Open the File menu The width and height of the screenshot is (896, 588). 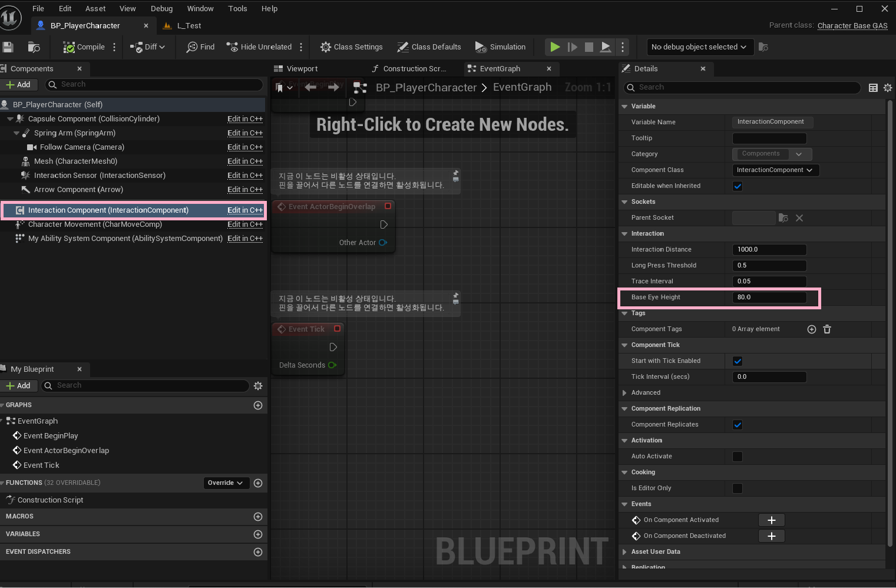pos(38,9)
